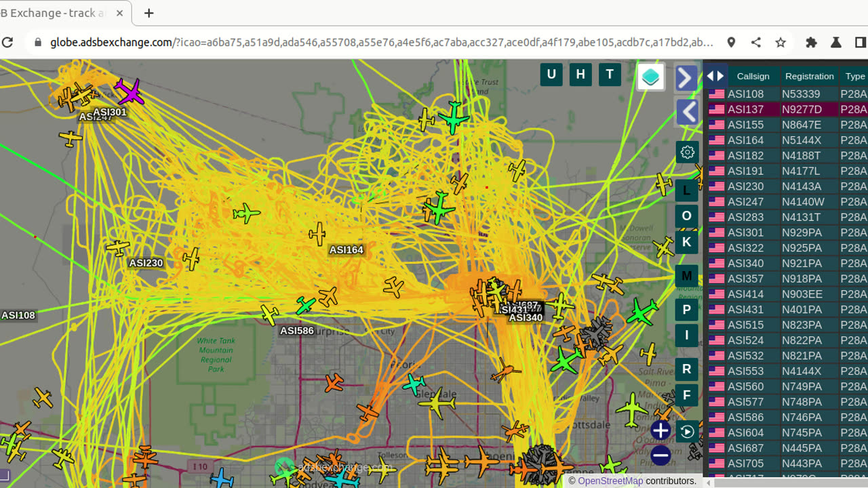The height and width of the screenshot is (488, 868).
Task: Bookmark this tab with the star
Action: click(781, 42)
